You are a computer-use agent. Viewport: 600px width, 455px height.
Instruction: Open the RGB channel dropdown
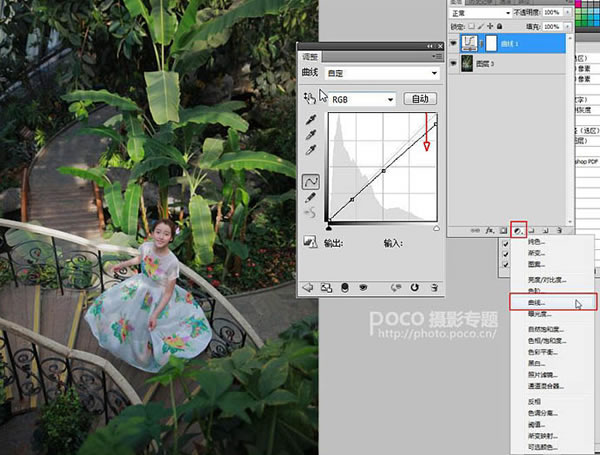coord(362,99)
